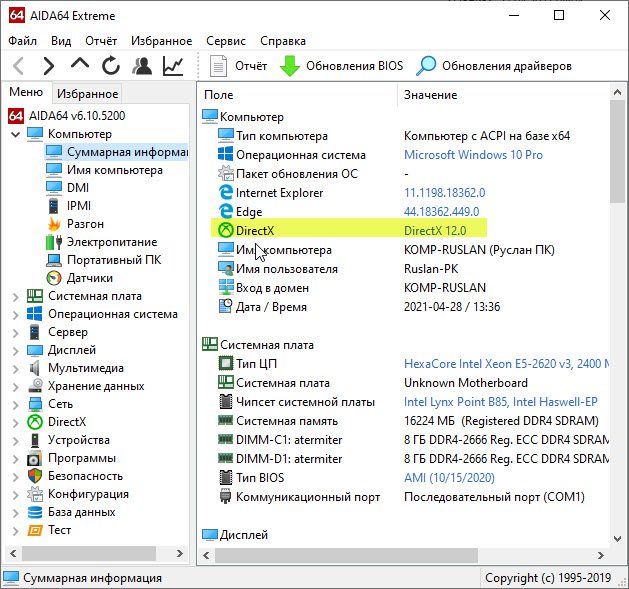Open the Intel Lynx Point B85 chipset link
The height and width of the screenshot is (589, 629).
[x=501, y=402]
